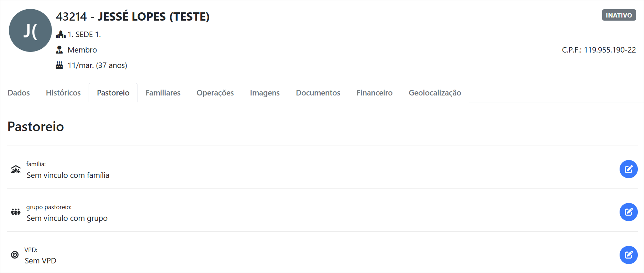Click the edit icon for família
The image size is (644, 273).
click(x=628, y=169)
